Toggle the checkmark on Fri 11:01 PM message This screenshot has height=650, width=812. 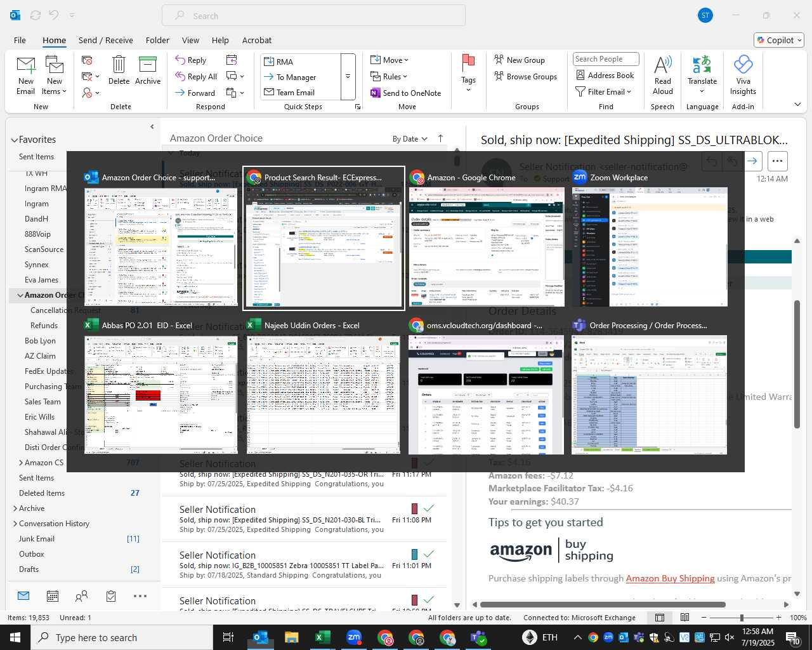(x=429, y=554)
